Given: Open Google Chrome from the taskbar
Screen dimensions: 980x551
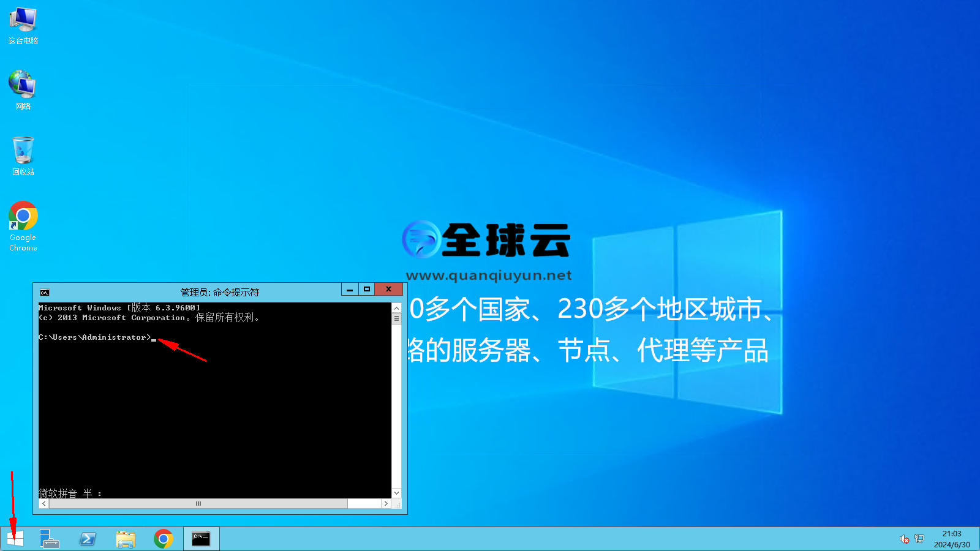Looking at the screenshot, I should coord(164,539).
